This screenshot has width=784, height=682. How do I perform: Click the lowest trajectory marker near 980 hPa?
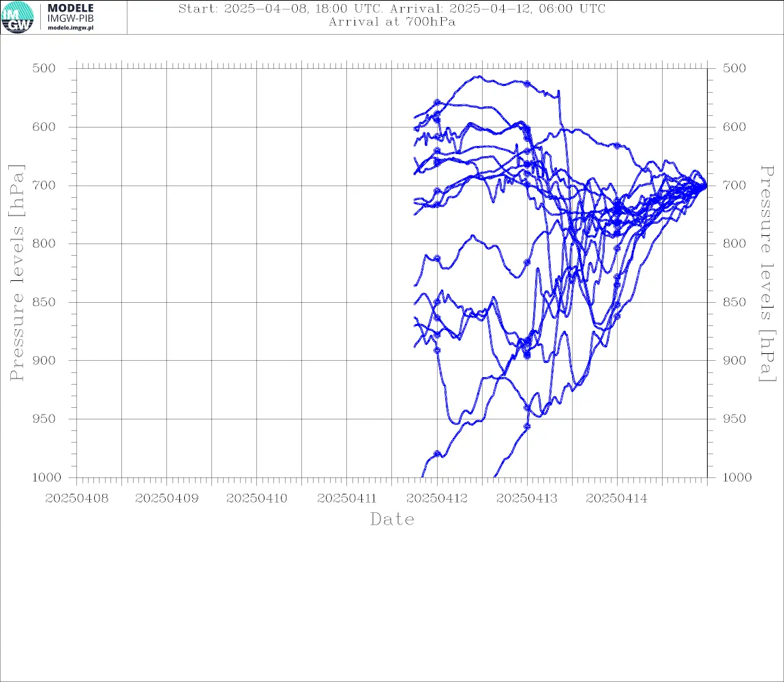437,454
